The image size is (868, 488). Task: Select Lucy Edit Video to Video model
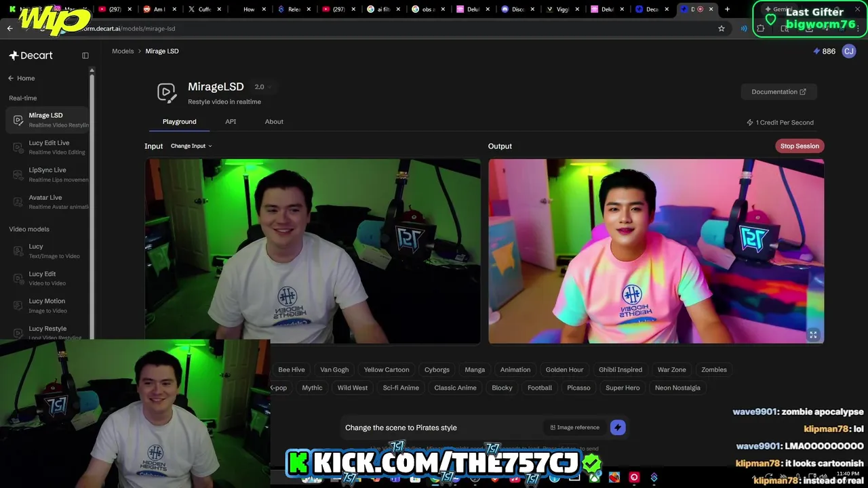point(47,278)
